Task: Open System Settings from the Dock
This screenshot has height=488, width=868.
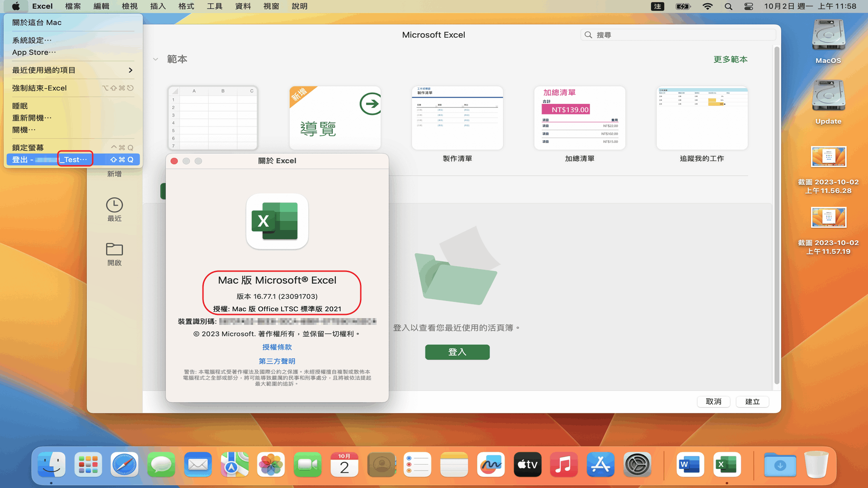Action: (637, 465)
